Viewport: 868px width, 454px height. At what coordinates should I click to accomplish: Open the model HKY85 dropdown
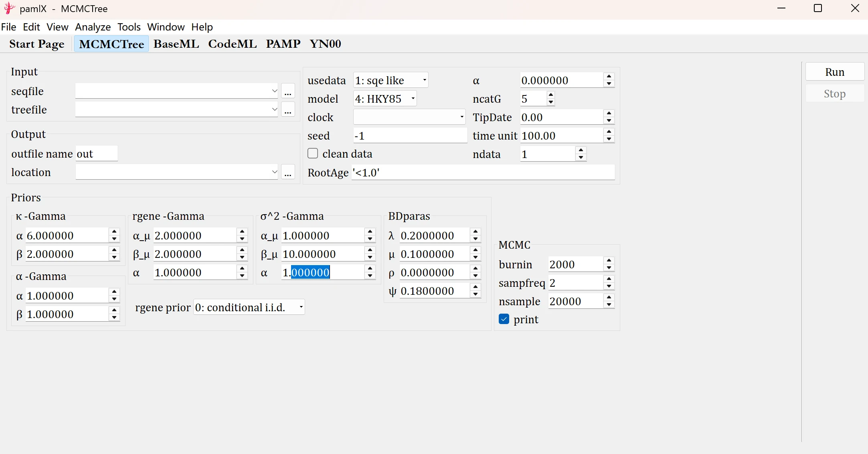[385, 99]
